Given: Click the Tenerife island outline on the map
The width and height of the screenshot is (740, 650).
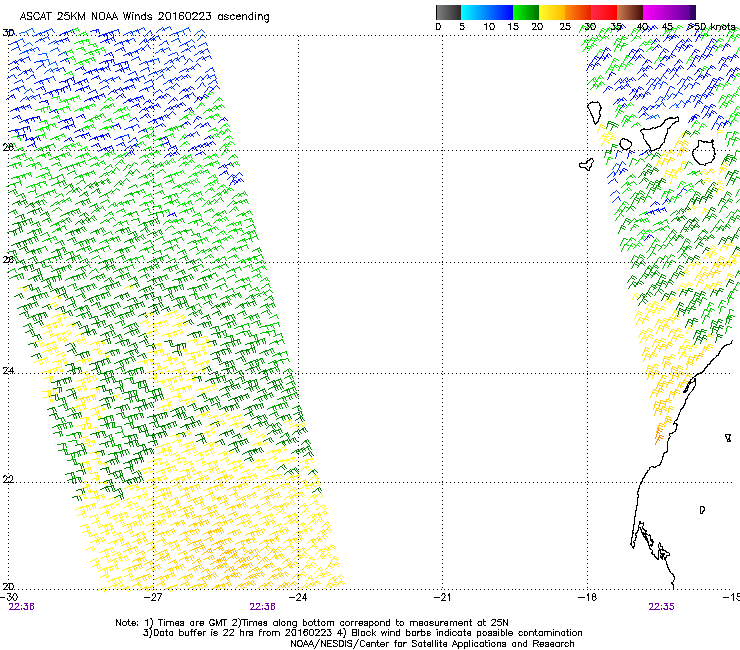Looking at the screenshot, I should pos(659,134).
